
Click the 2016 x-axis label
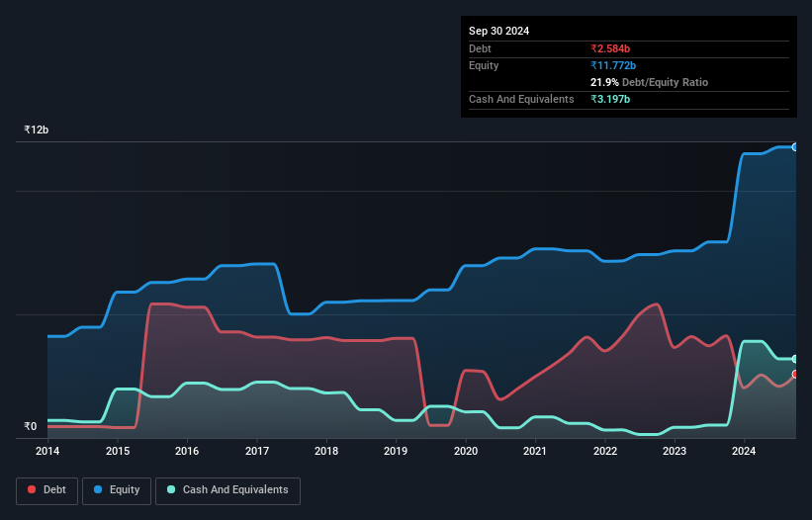[x=187, y=451]
